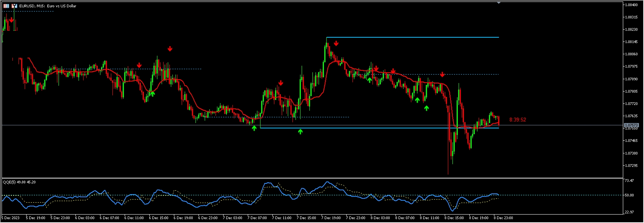The width and height of the screenshot is (644, 223).
Task: Click the 7 Dec 15:00 time label
Action: [307, 218]
